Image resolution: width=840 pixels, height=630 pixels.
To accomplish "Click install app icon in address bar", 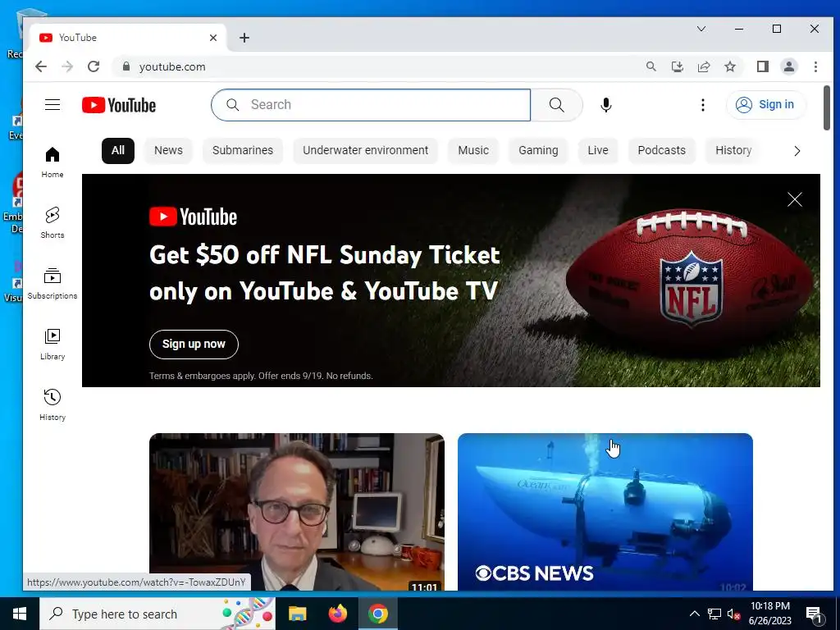I will point(677,66).
